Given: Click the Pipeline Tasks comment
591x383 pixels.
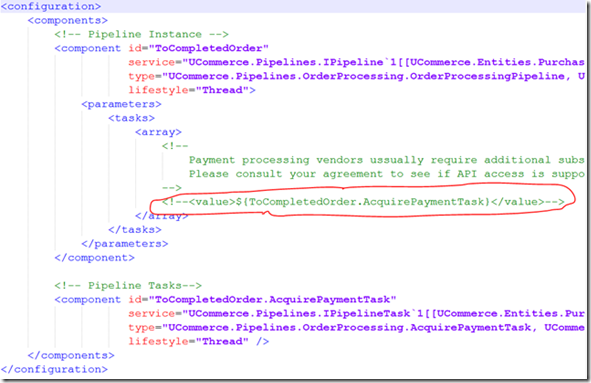Looking at the screenshot, I should [x=128, y=285].
